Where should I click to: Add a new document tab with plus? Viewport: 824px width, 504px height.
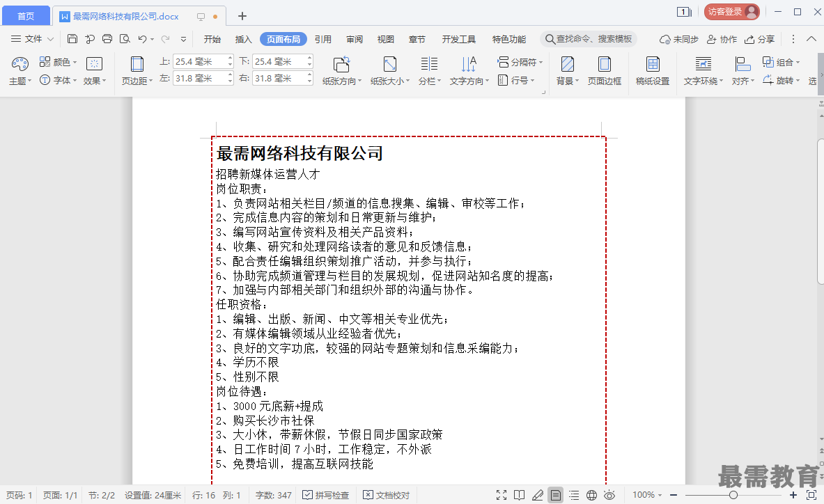(242, 16)
